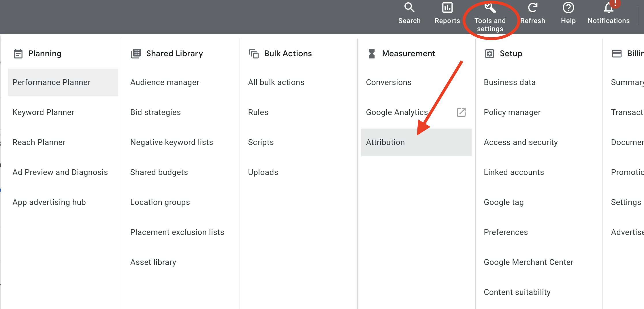Open Performance Planner

pyautogui.click(x=63, y=82)
